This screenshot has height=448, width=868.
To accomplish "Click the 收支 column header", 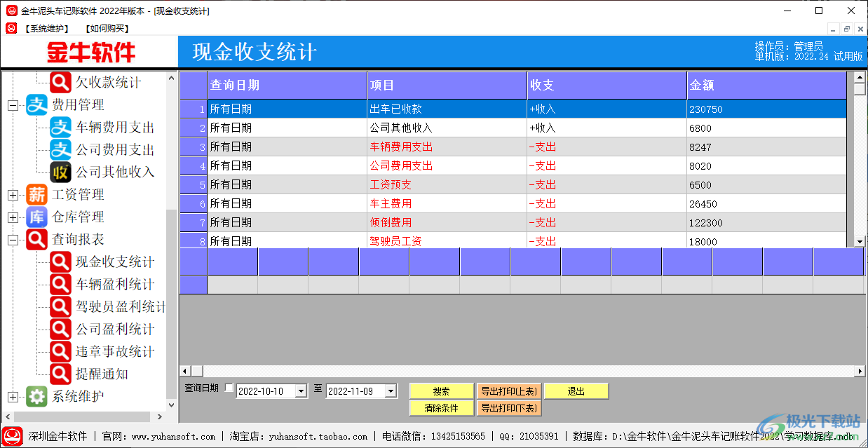I will coord(607,86).
